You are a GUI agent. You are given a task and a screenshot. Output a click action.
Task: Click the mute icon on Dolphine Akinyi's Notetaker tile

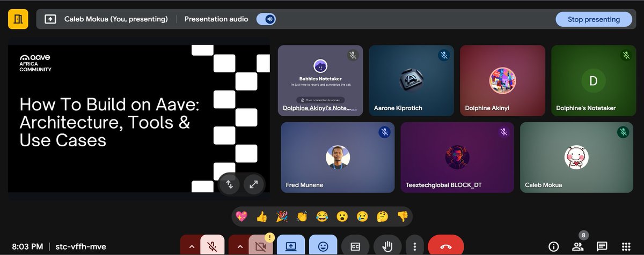(353, 55)
